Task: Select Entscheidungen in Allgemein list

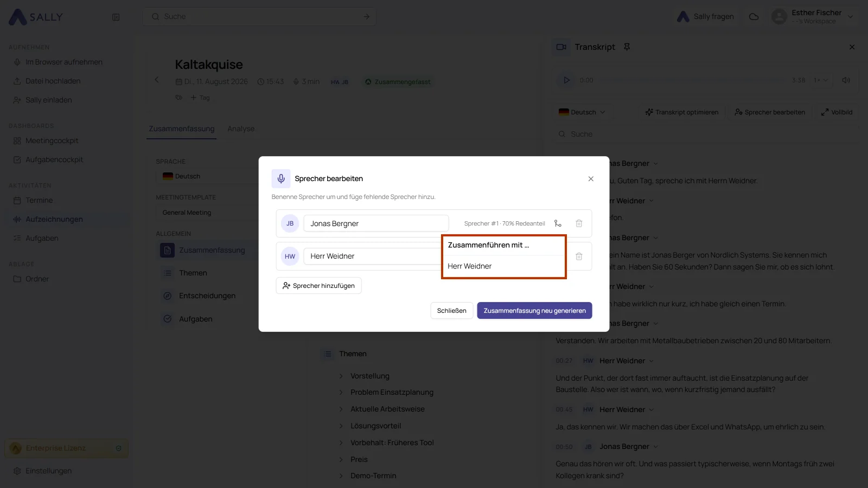Action: (x=207, y=296)
